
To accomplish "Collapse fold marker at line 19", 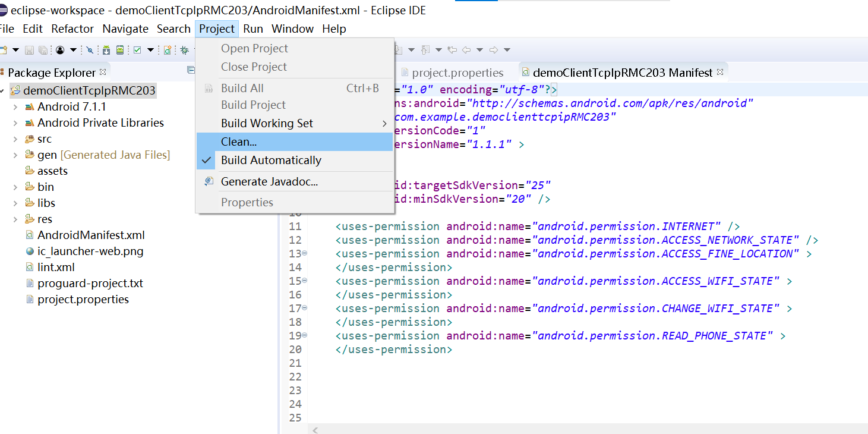I will tap(305, 335).
